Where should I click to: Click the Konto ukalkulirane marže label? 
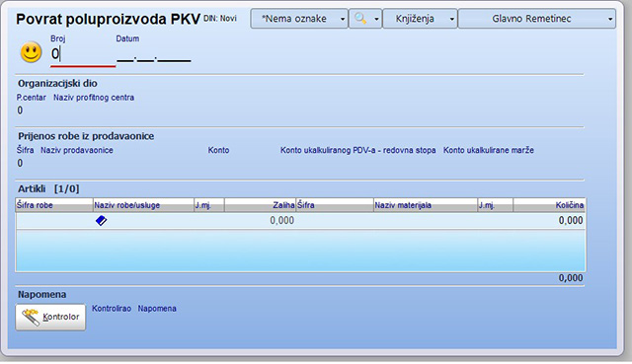[489, 150]
